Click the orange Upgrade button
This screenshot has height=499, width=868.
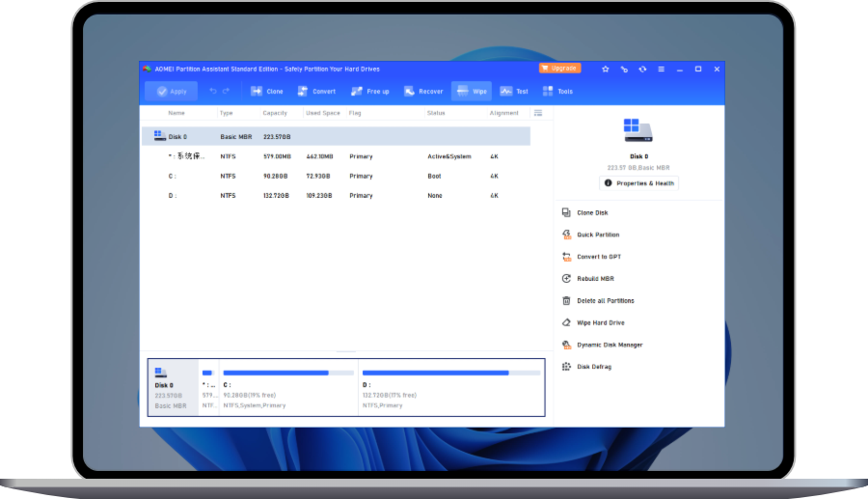(559, 69)
